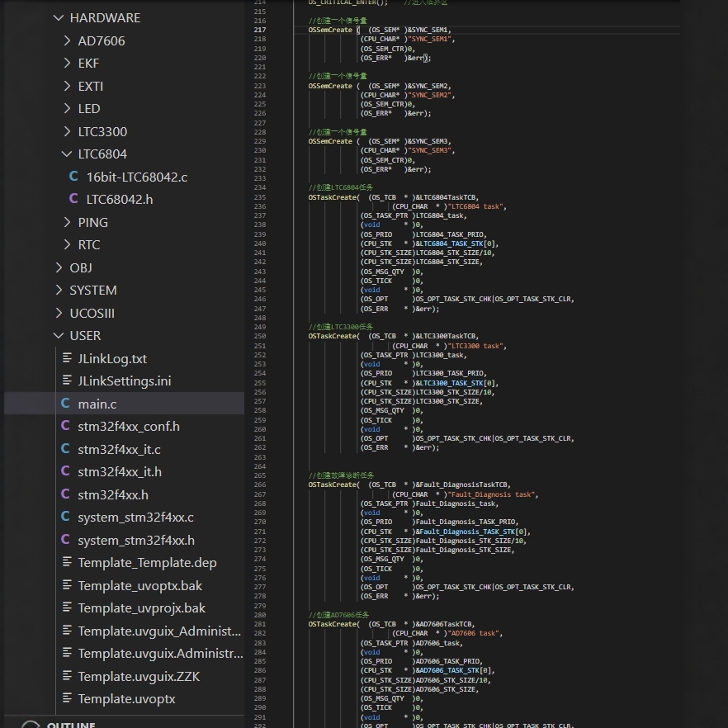This screenshot has height=728, width=728.
Task: Click the file icon beside JLinkLog.txt
Action: click(x=67, y=358)
